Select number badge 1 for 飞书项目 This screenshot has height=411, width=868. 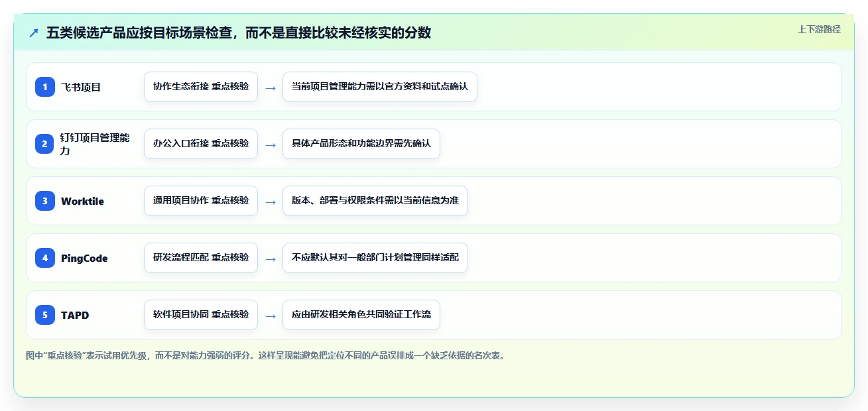45,86
